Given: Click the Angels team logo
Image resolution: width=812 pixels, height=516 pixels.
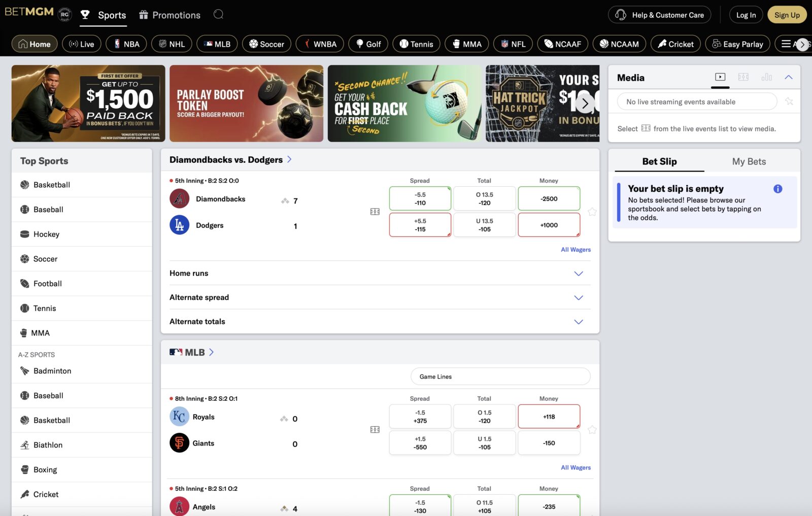Looking at the screenshot, I should tap(179, 506).
